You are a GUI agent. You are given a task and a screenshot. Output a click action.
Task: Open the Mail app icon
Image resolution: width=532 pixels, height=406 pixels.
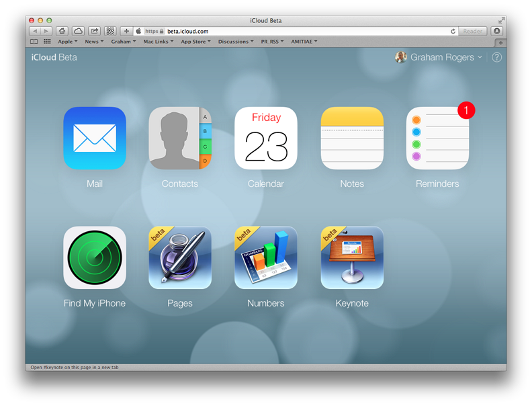tap(95, 138)
